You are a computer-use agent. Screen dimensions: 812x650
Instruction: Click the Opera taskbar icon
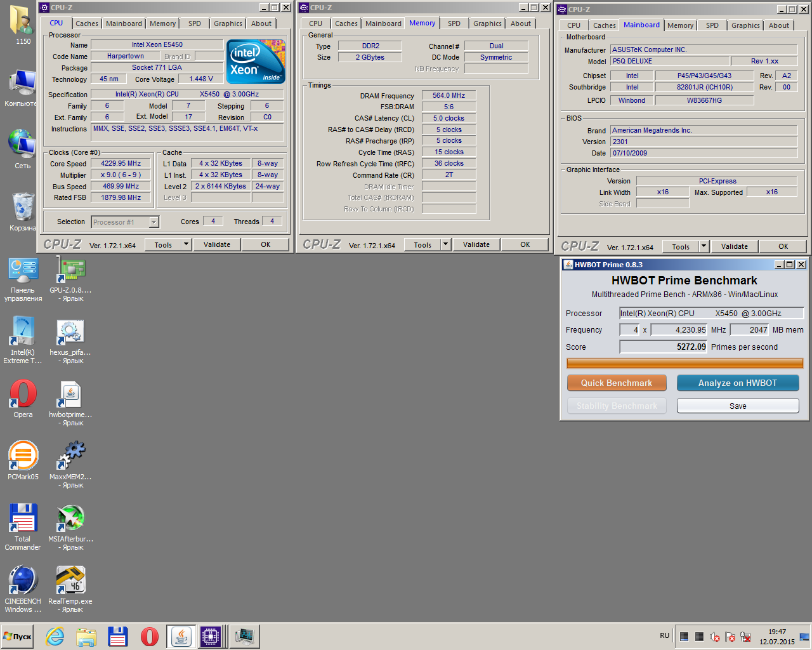click(149, 636)
